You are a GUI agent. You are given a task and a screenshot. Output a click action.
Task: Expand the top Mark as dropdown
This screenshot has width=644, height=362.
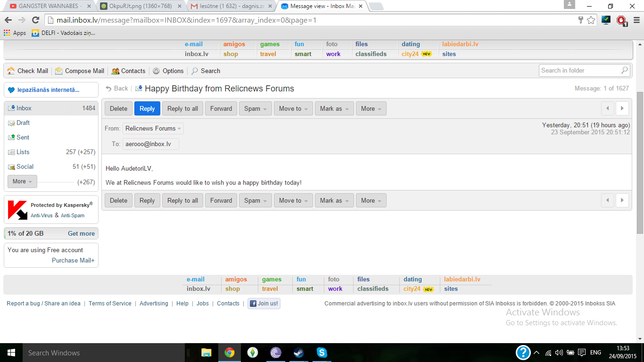(x=334, y=108)
